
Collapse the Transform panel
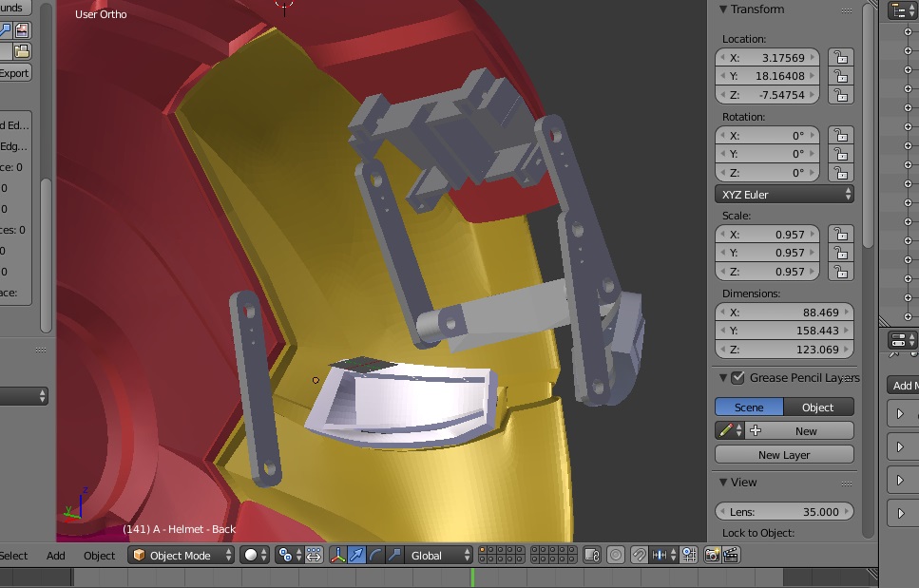tap(723, 9)
